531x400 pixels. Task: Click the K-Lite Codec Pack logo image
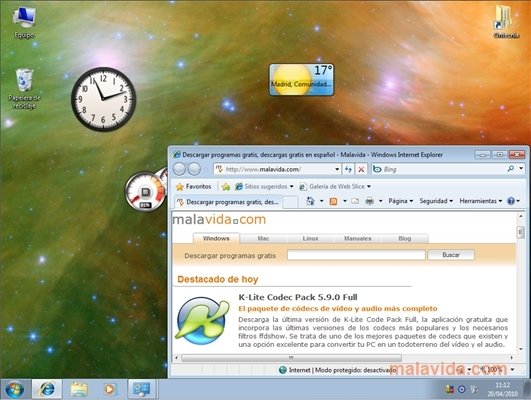click(202, 320)
